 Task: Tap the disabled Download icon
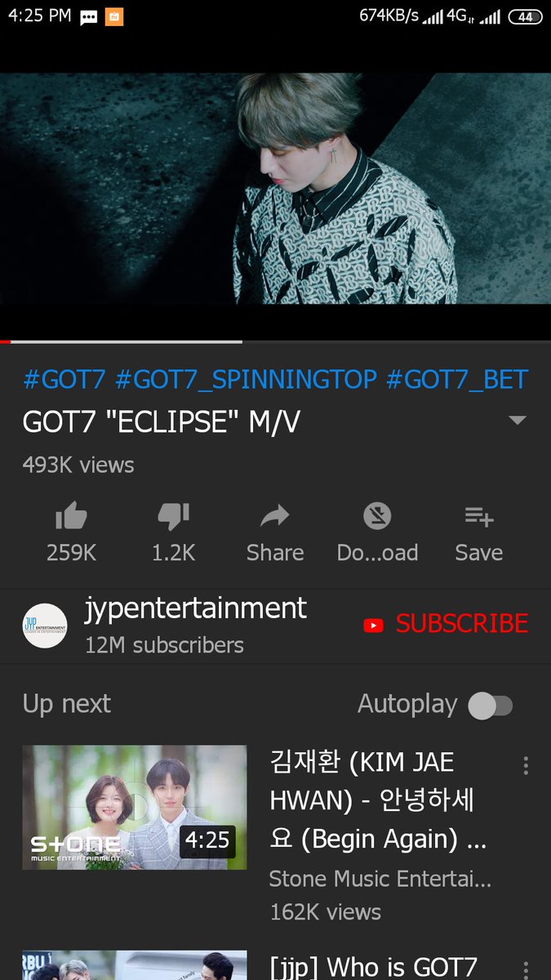tap(377, 515)
